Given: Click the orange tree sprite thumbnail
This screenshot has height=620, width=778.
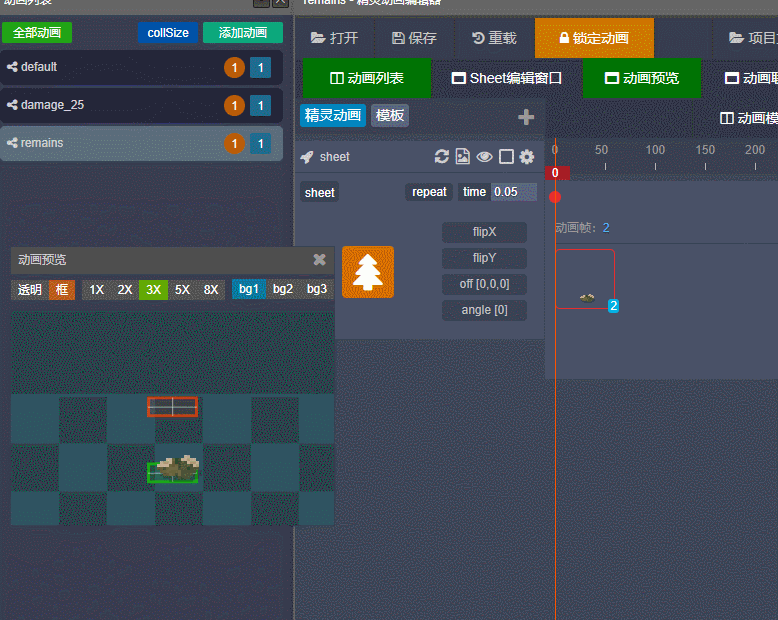Looking at the screenshot, I should pos(368,272).
